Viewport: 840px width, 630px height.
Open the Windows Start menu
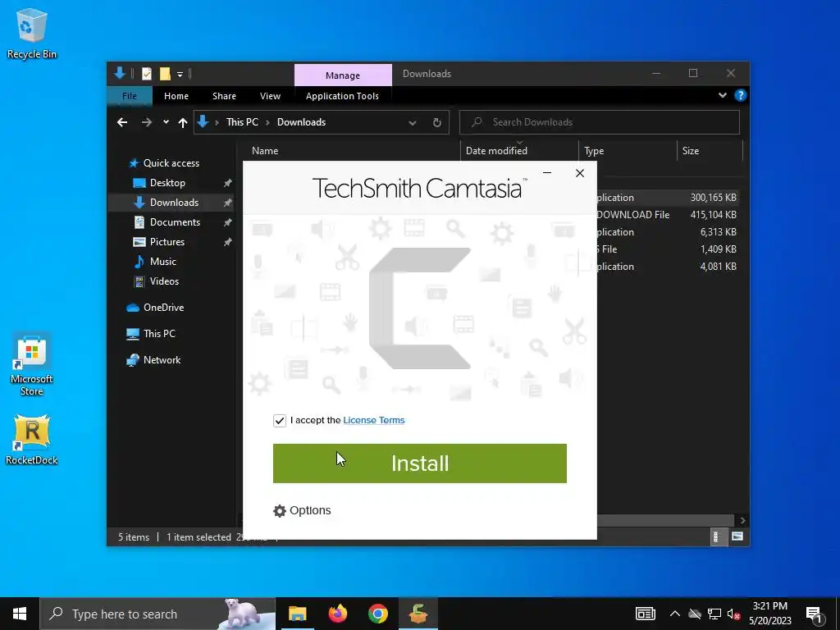(20, 614)
